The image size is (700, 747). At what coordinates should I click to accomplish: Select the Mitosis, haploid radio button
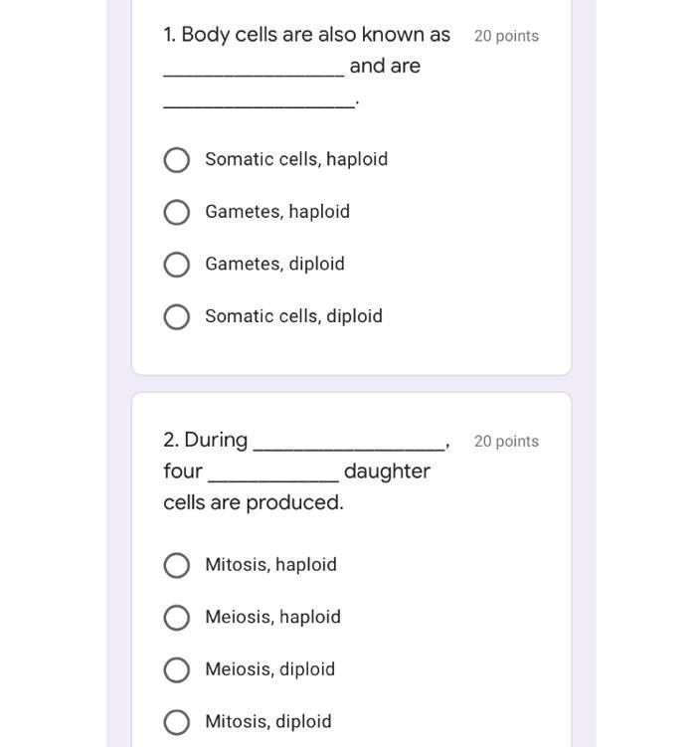(x=176, y=565)
